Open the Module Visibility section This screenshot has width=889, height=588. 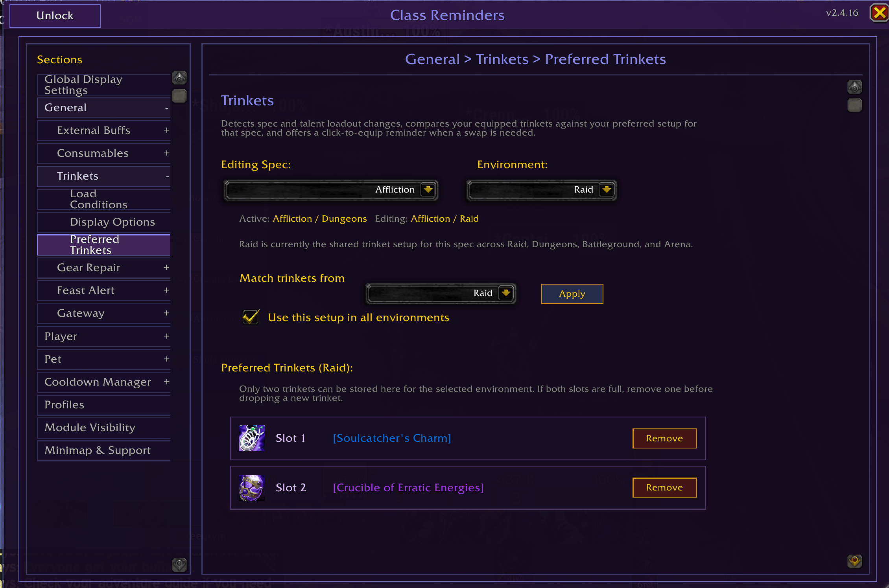point(104,428)
